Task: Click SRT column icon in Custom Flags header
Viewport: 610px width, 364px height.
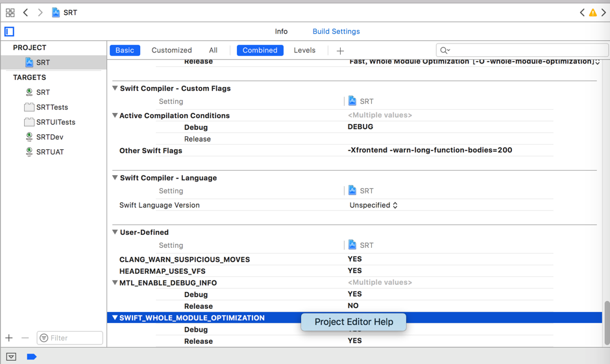Action: click(352, 101)
